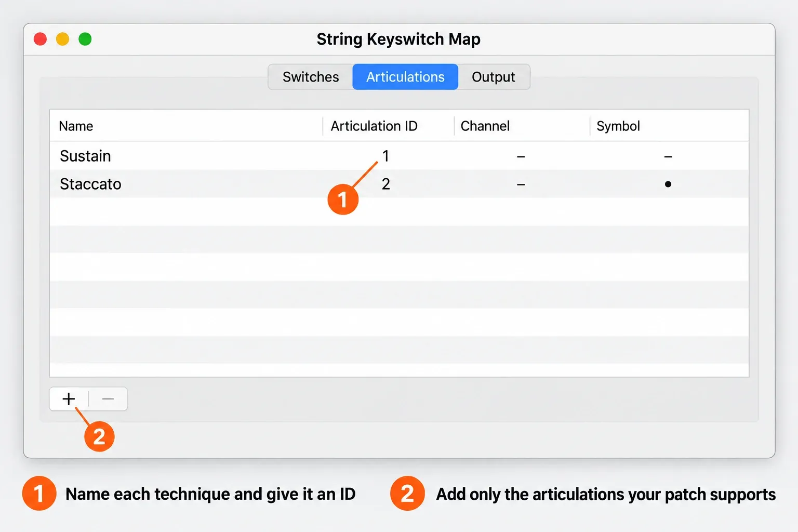
Task: Switch to the Switches tab
Action: pyautogui.click(x=311, y=77)
